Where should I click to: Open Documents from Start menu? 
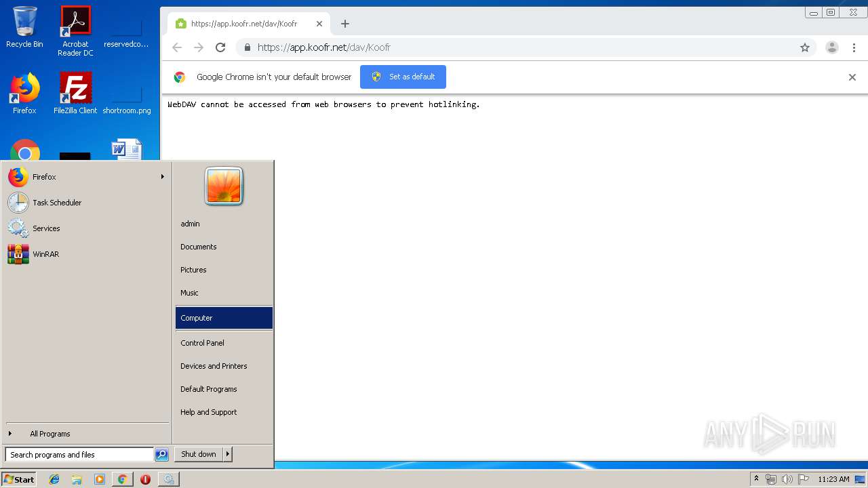click(224, 247)
